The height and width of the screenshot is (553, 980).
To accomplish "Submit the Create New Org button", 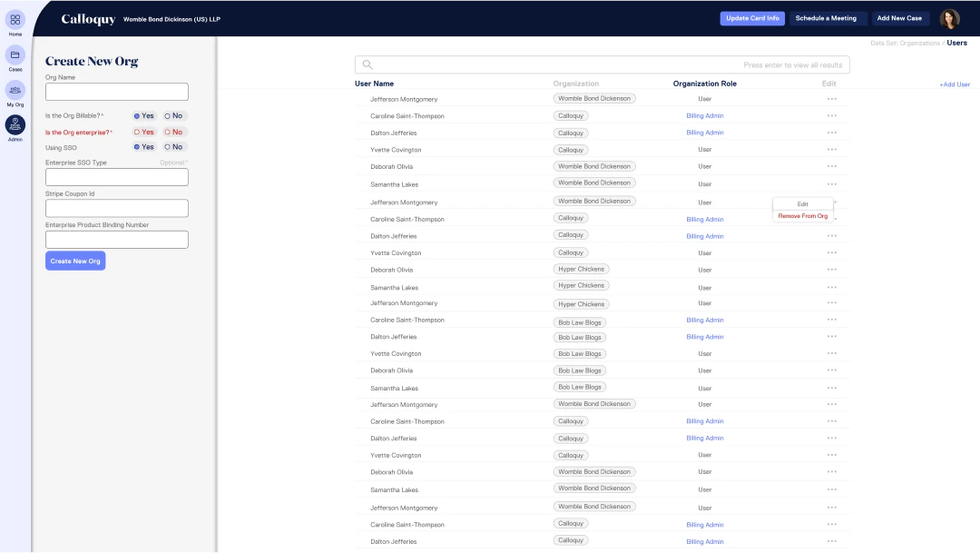I will [x=75, y=261].
